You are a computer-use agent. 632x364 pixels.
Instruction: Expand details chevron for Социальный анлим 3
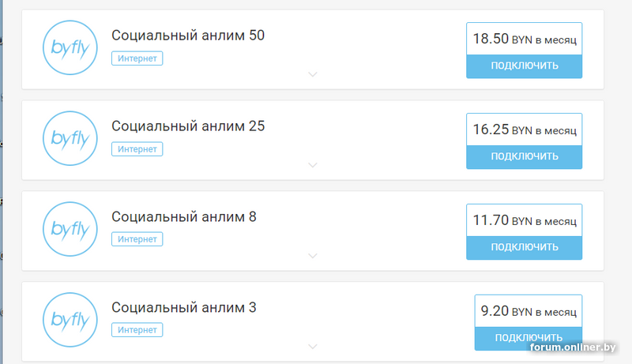point(313,347)
